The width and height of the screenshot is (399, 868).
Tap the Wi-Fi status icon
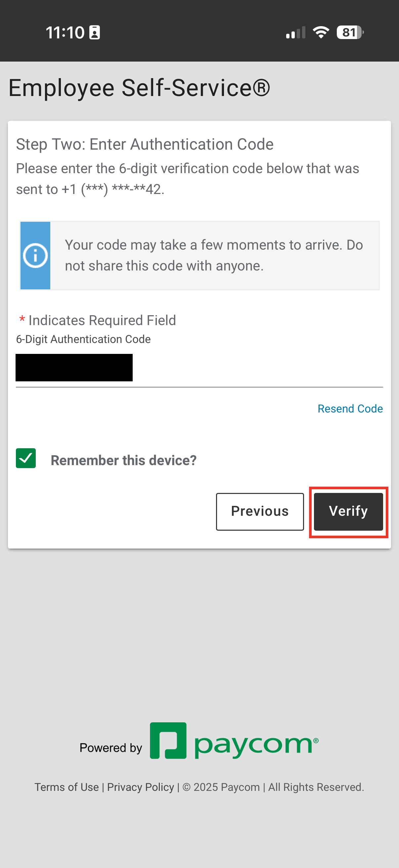[321, 32]
